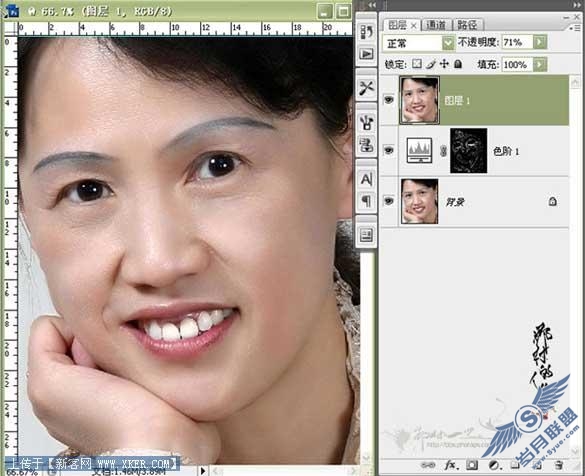Expand the fill 填充 slider arrow
Image resolution: width=585 pixels, height=476 pixels.
click(540, 65)
